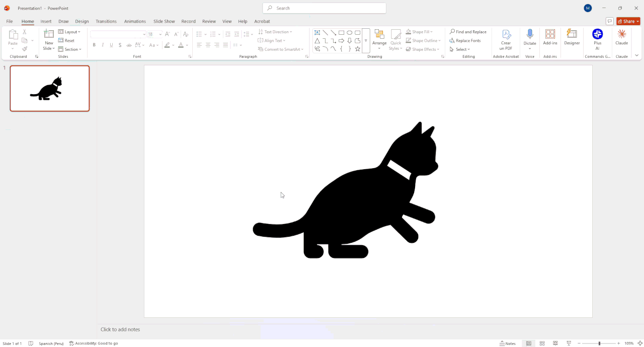This screenshot has width=644, height=347.
Task: Toggle Center paragraph alignment
Action: [x=208, y=45]
